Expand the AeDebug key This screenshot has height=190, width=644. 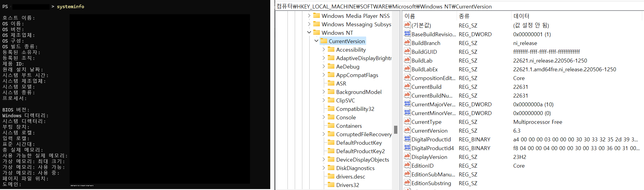324,66
